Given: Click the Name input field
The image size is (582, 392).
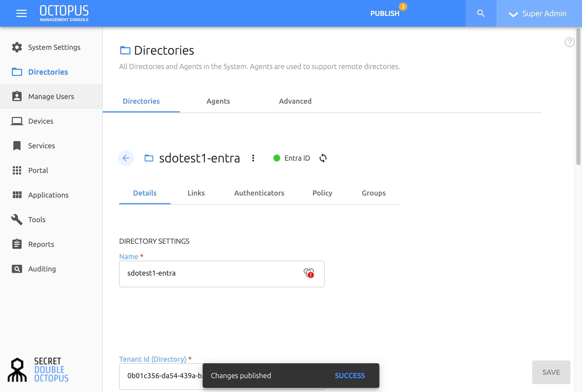Looking at the screenshot, I should pos(222,274).
